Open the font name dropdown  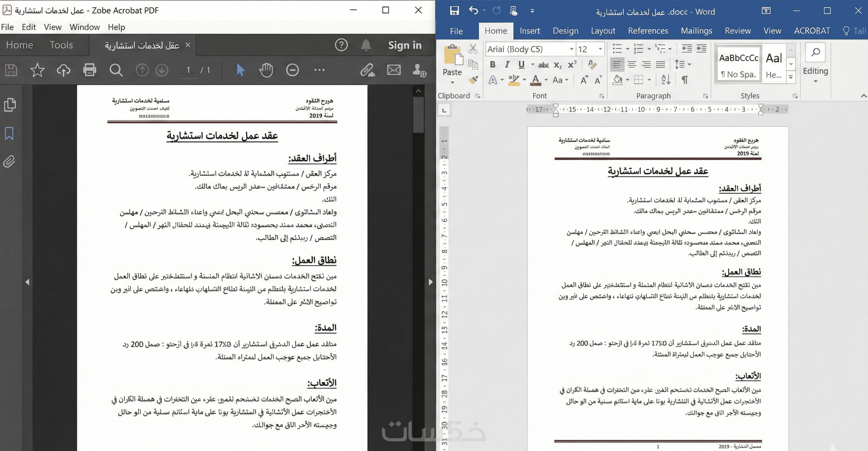(572, 49)
